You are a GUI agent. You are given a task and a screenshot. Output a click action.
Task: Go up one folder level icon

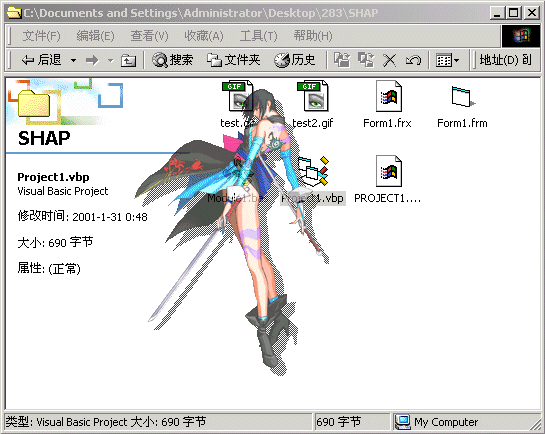(x=128, y=61)
